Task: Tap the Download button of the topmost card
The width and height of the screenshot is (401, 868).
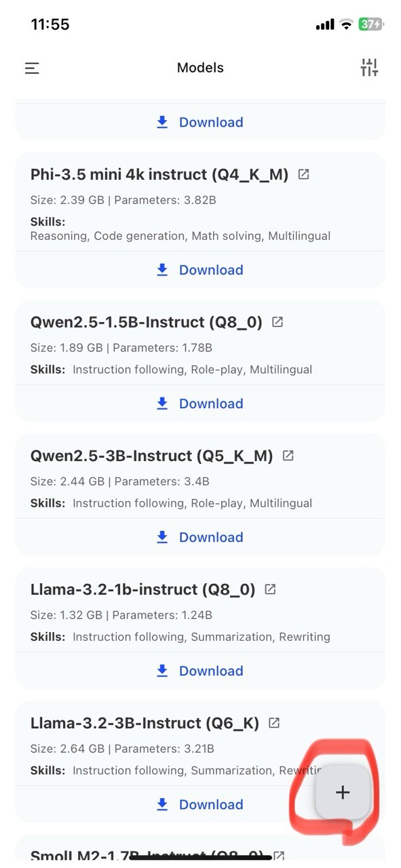Action: tap(200, 122)
